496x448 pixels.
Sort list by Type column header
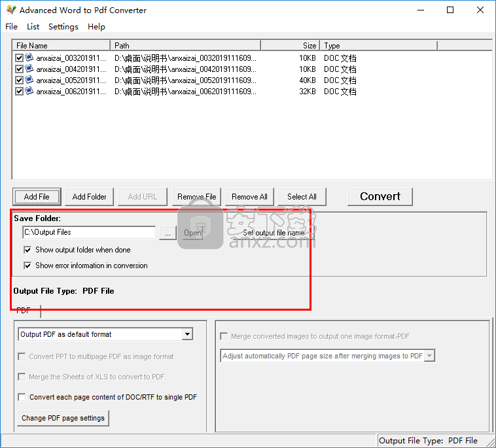[378, 46]
